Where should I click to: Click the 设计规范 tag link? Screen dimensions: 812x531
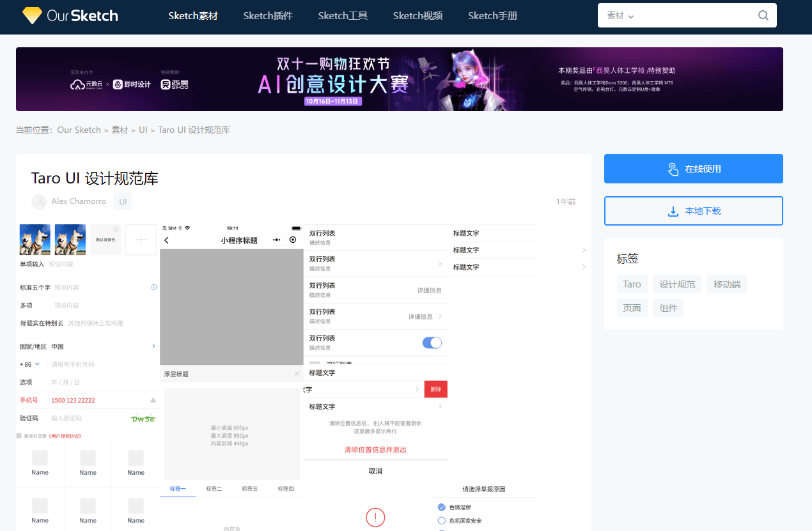coord(677,284)
